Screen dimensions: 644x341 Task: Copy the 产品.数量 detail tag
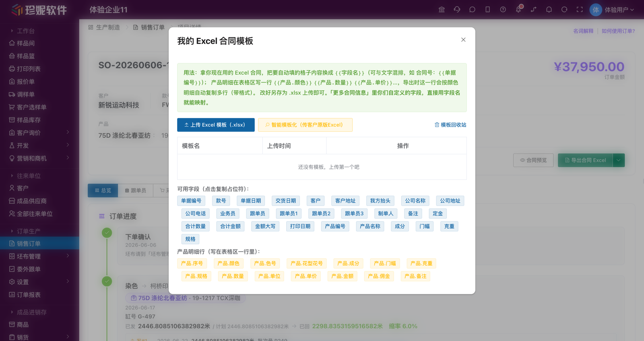(233, 276)
